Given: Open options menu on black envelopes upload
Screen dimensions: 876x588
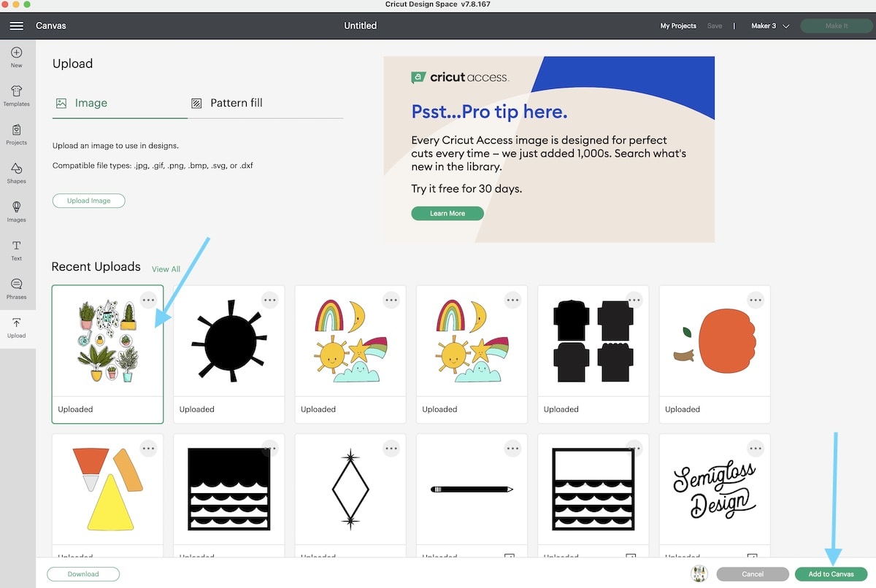Looking at the screenshot, I should [634, 299].
